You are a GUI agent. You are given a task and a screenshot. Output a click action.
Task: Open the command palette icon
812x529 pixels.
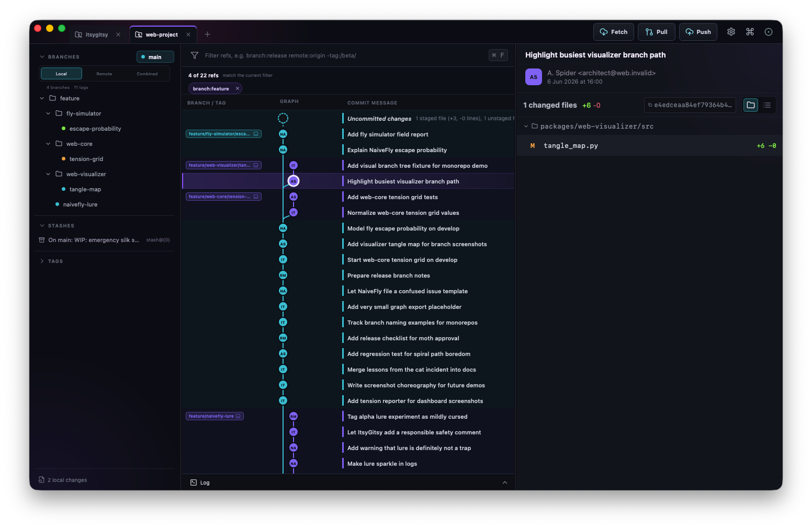(x=750, y=32)
